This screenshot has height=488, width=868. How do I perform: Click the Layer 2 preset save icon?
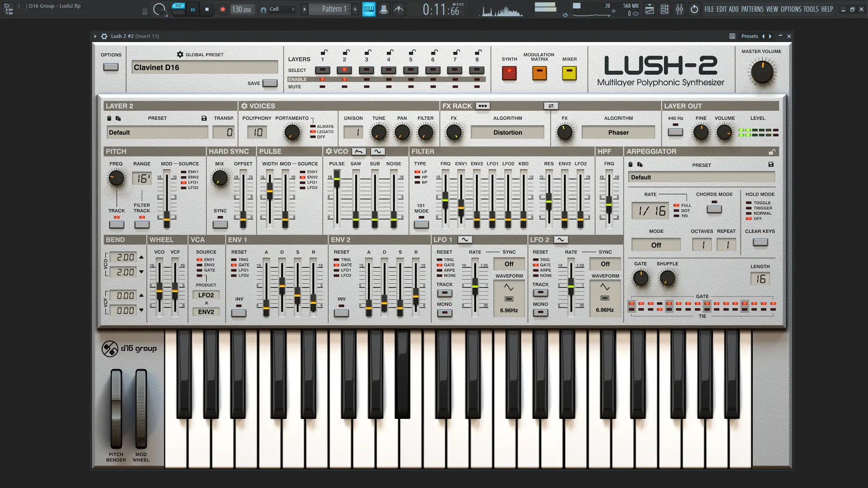click(204, 118)
